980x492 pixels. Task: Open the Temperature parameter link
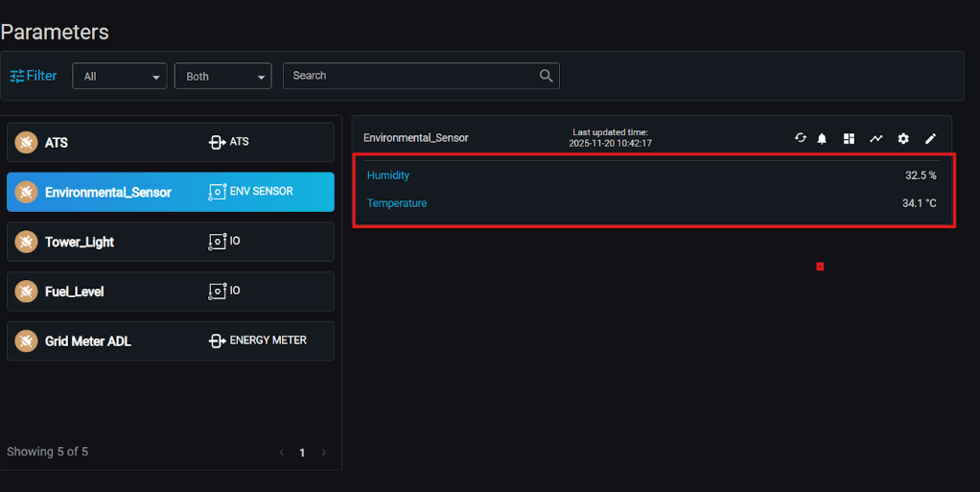(x=397, y=203)
